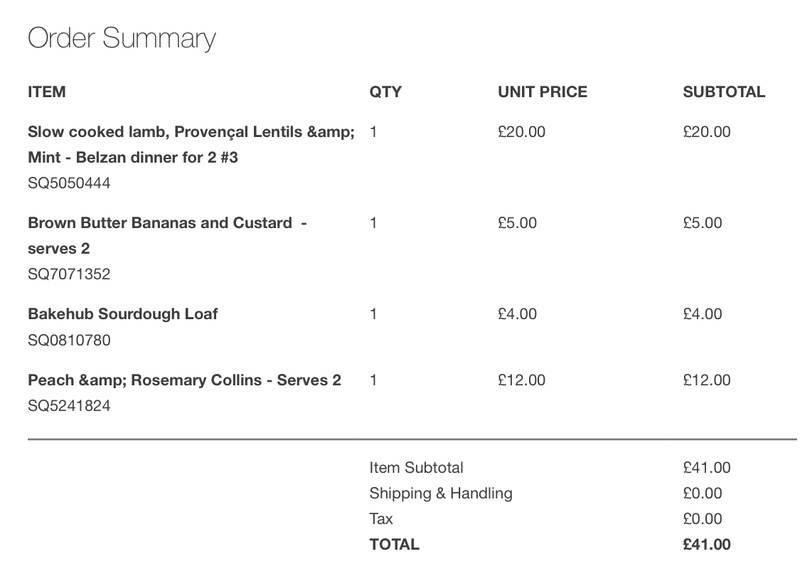Click SKU code SQ5050444

pyautogui.click(x=69, y=183)
